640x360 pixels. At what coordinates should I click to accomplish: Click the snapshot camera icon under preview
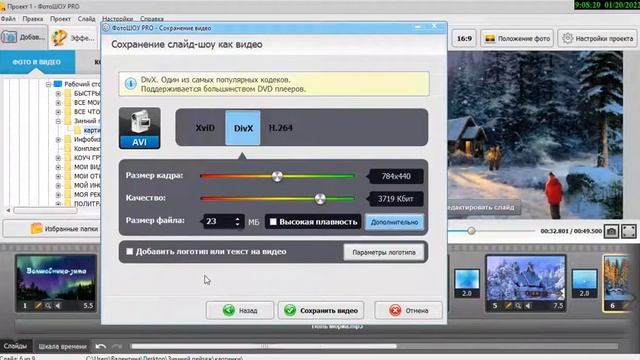tap(611, 231)
